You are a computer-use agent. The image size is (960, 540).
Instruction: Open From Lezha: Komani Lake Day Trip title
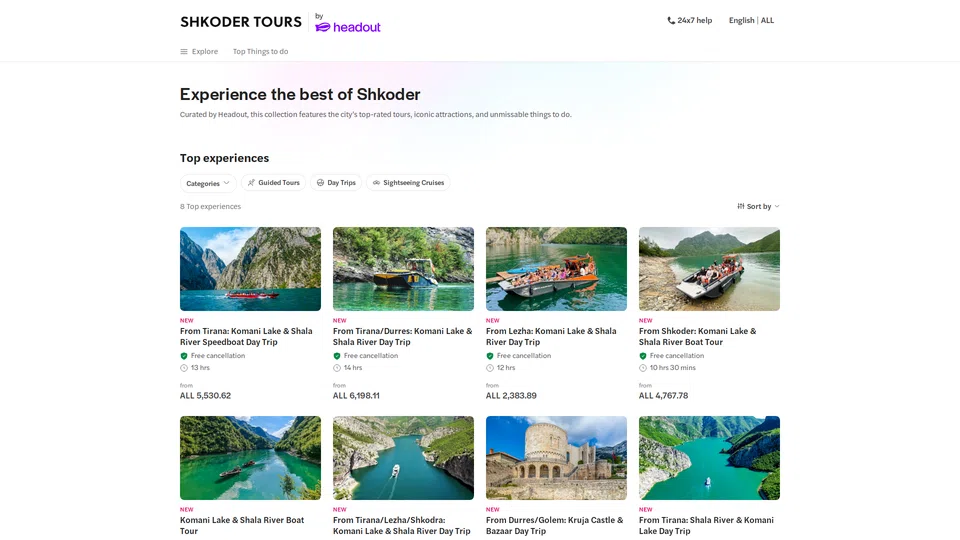(x=551, y=336)
